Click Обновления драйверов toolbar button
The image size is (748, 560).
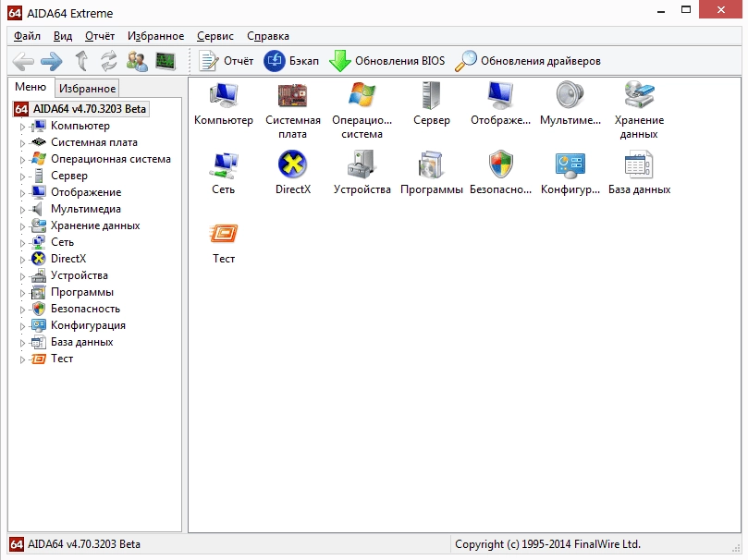528,61
